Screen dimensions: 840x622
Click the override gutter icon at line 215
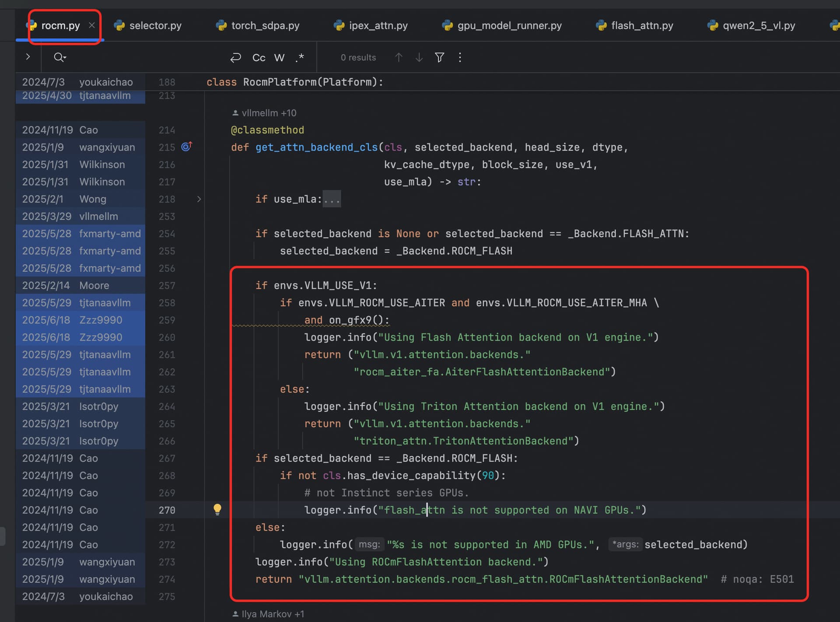pyautogui.click(x=187, y=147)
